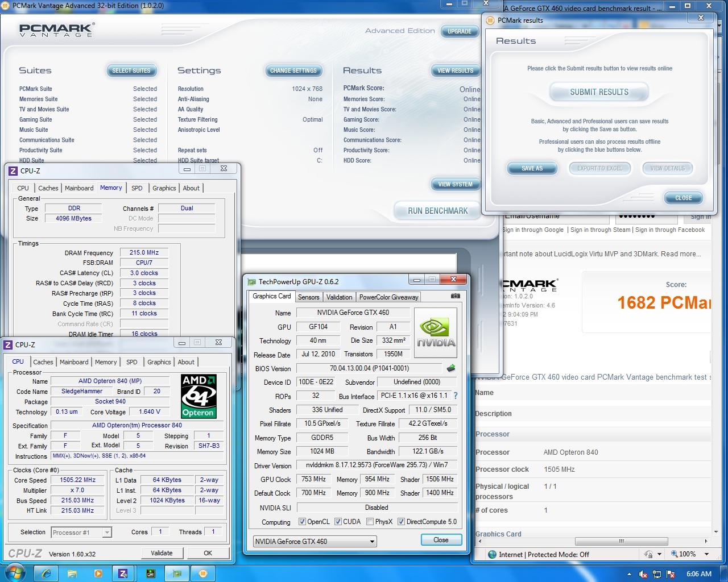The width and height of the screenshot is (728, 582).
Task: Click the PCMark results dialog title icon
Action: point(491,20)
